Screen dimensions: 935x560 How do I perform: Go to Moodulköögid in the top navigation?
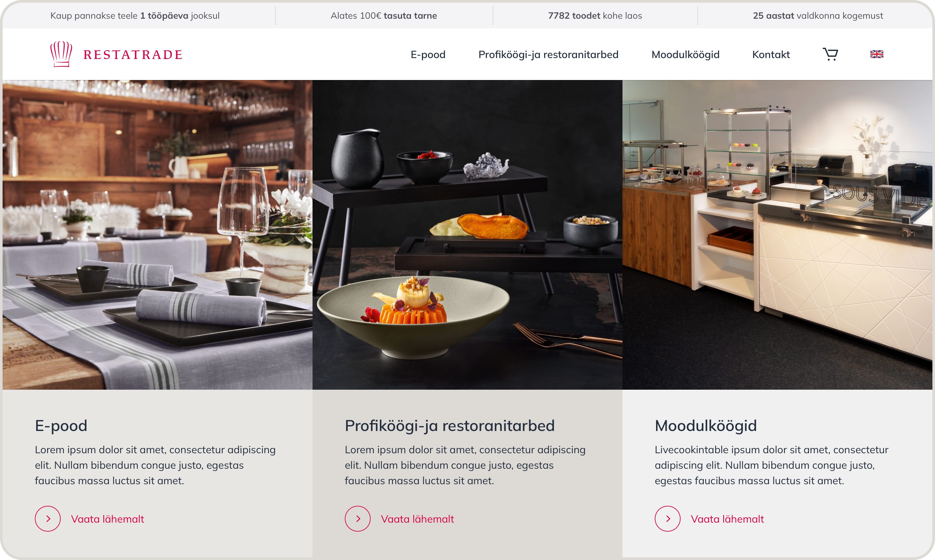tap(685, 54)
